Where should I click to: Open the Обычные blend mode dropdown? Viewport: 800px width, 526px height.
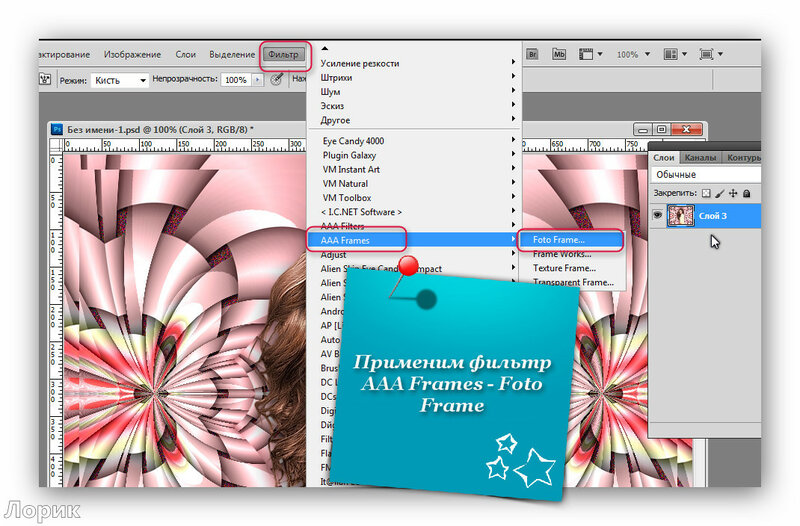pos(706,174)
